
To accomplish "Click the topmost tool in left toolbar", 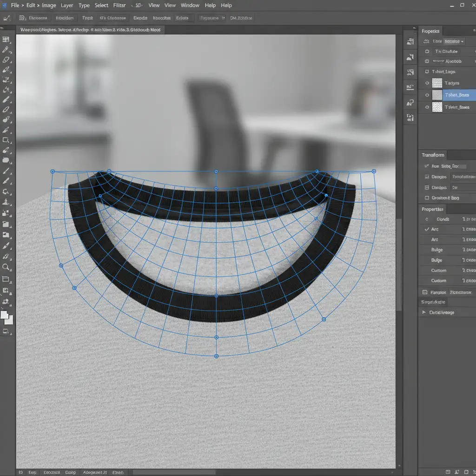I will (6, 40).
